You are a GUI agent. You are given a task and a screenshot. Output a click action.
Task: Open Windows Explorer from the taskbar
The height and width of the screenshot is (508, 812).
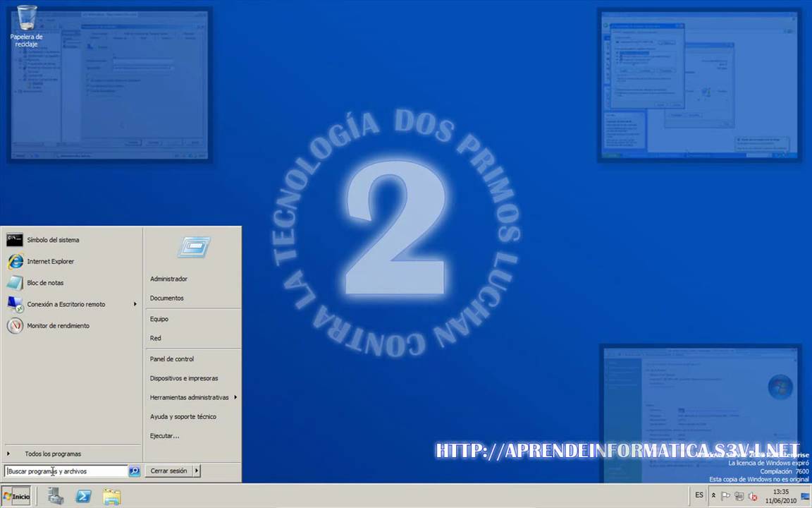[x=111, y=497]
